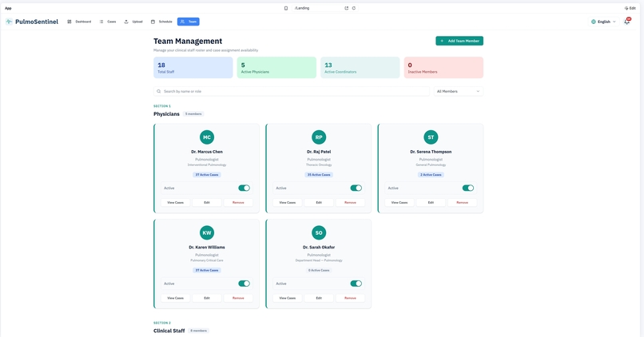644x337 pixels.
Task: Open the page in new window icon
Action: [346, 8]
